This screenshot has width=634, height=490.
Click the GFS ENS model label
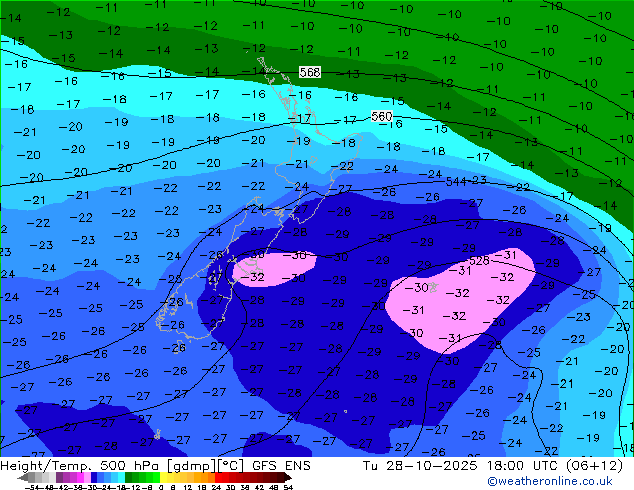(281, 466)
